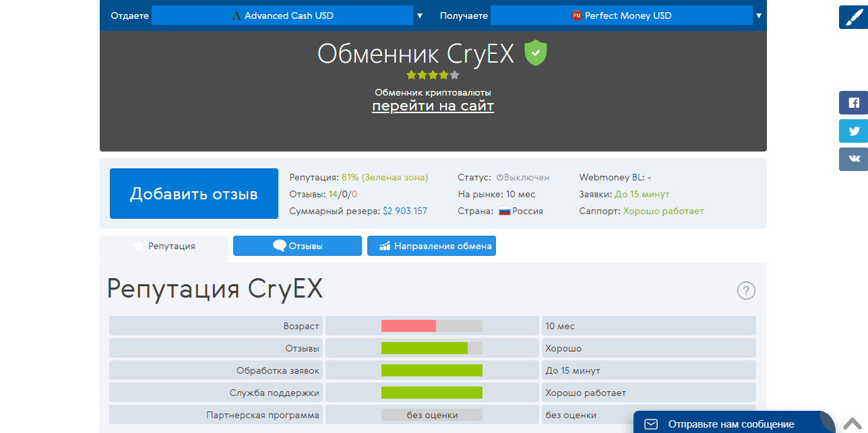Switch to the Репутация tab
This screenshot has width=868, height=433.
pyautogui.click(x=164, y=246)
